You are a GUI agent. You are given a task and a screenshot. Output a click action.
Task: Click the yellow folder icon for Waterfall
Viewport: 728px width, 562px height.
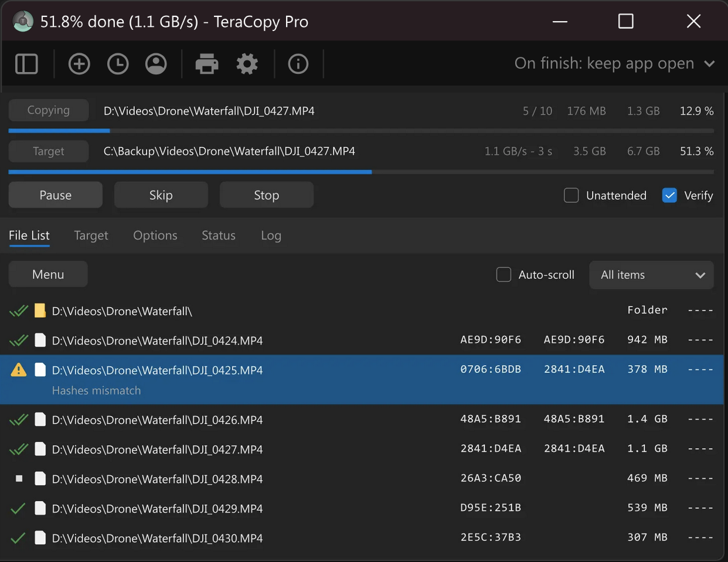(40, 311)
